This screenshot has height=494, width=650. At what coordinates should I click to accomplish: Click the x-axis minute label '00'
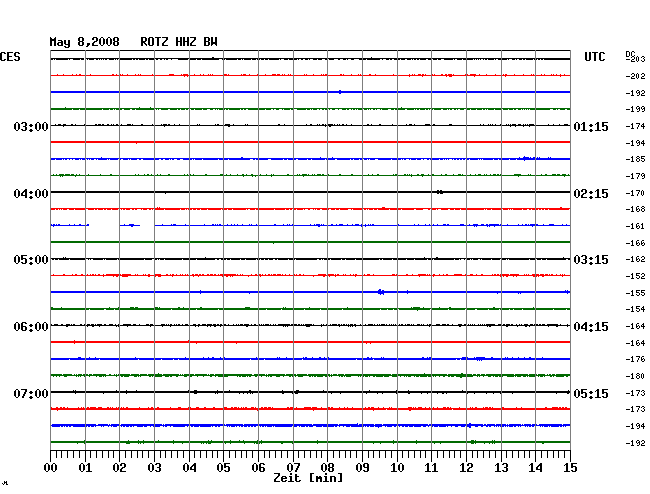point(51,468)
